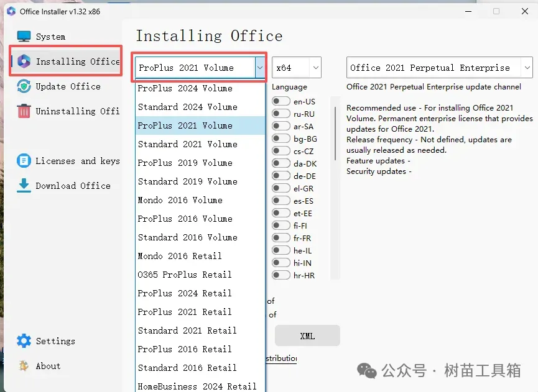Screen dimensions: 538x392
Task: Select ProPlus 2024 Retail option
Action: pyautogui.click(x=200, y=293)
